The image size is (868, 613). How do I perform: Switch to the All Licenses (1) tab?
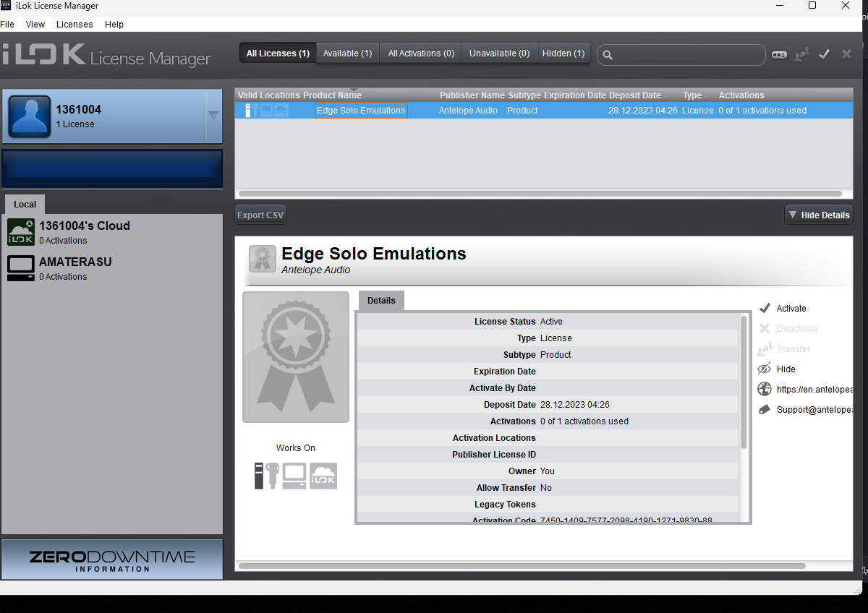pyautogui.click(x=278, y=53)
